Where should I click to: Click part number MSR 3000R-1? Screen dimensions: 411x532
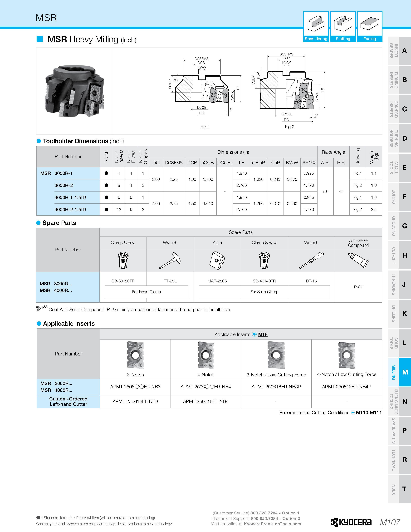pos(56,173)
